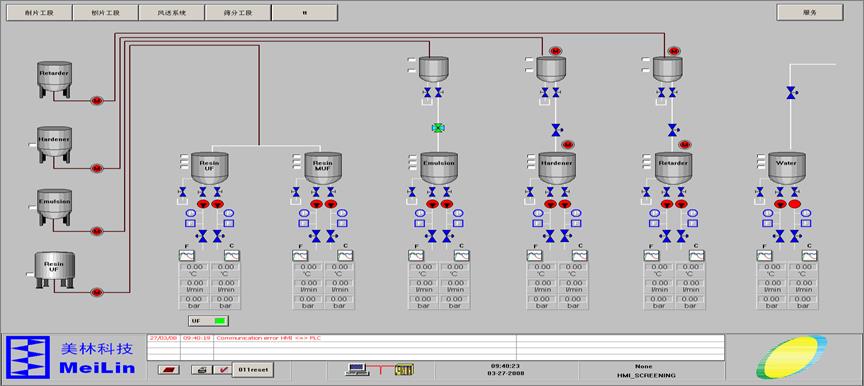
Task: Open trend chart icon under Resin UF F
Action: pos(187,255)
